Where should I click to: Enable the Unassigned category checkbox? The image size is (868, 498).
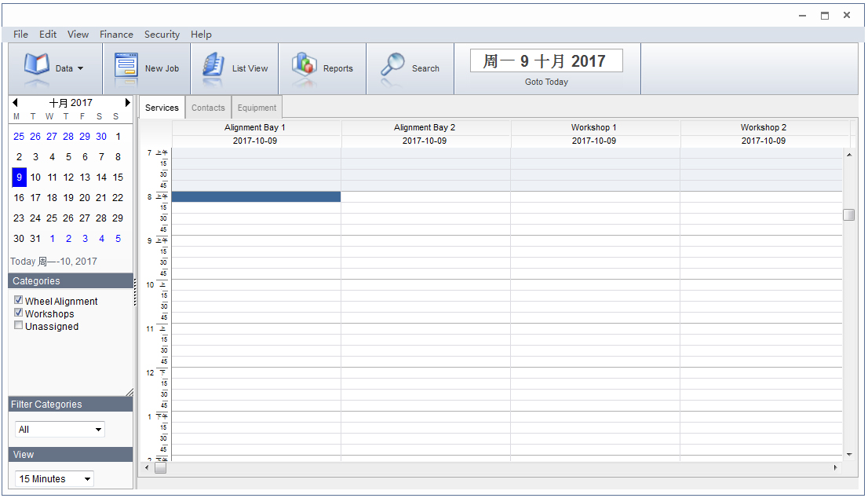(x=19, y=326)
